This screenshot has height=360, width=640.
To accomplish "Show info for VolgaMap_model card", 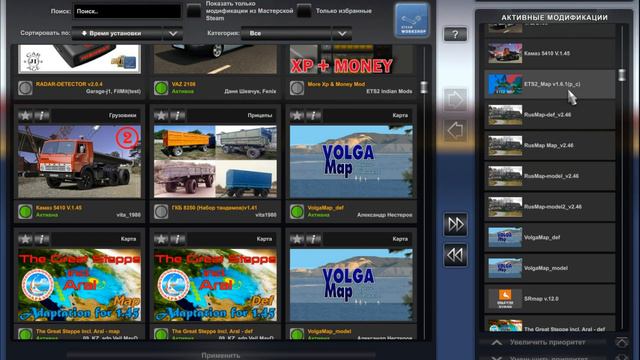I will pos(313,239).
